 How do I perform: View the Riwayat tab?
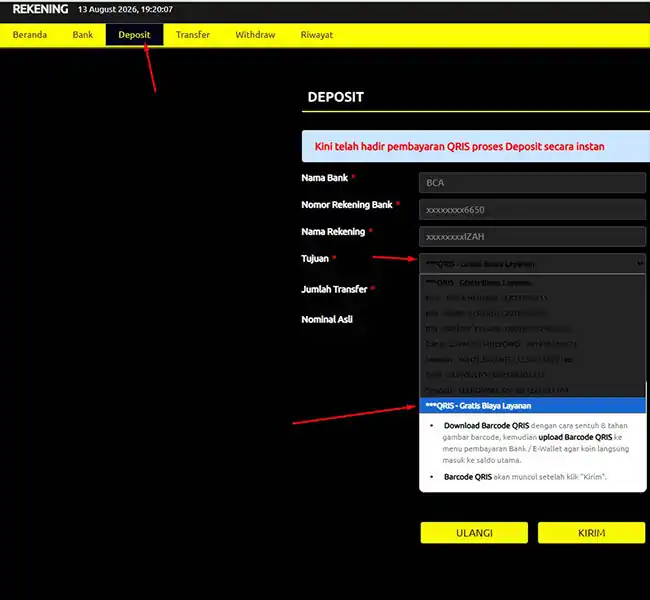coord(317,35)
